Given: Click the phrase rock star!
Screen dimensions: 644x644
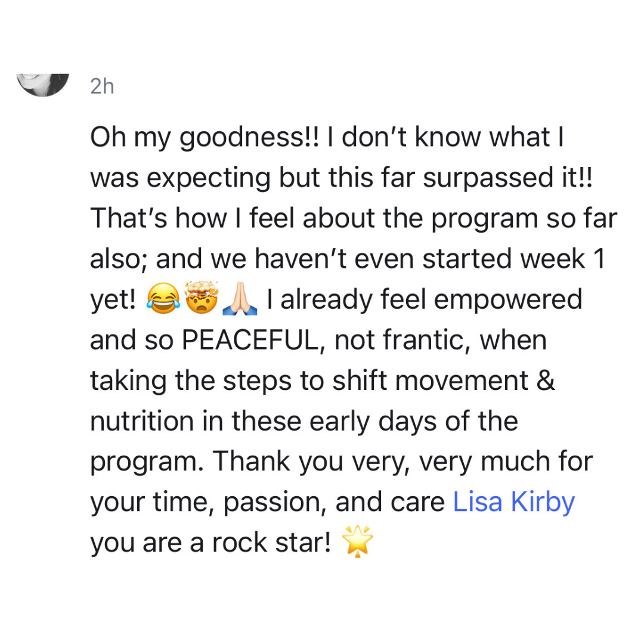Looking at the screenshot, I should 271,543.
